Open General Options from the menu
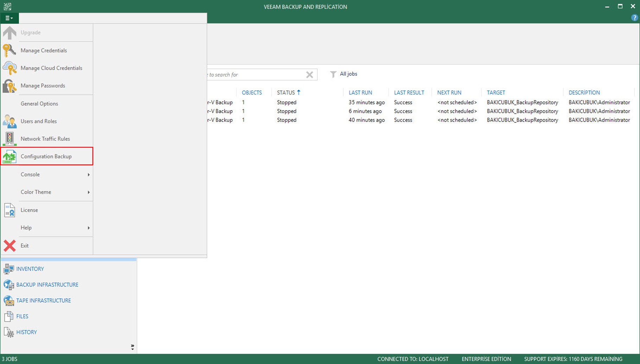Image resolution: width=640 pixels, height=364 pixels. (x=47, y=103)
